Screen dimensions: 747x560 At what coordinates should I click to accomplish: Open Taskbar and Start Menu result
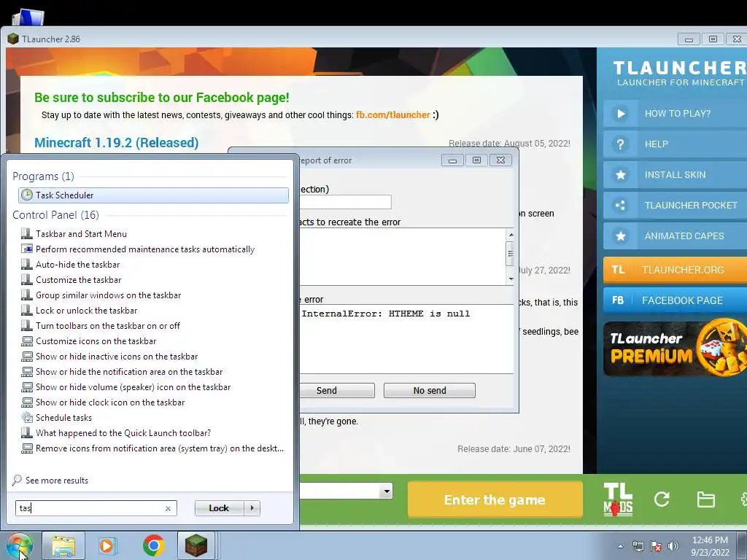pos(81,234)
